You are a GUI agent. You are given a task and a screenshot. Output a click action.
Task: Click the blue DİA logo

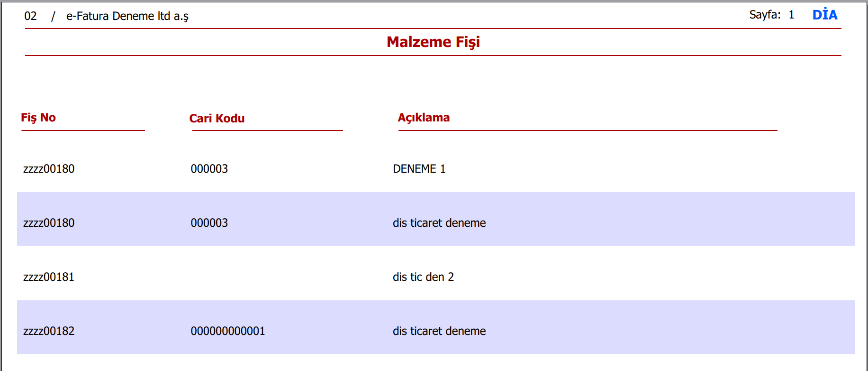coord(824,15)
